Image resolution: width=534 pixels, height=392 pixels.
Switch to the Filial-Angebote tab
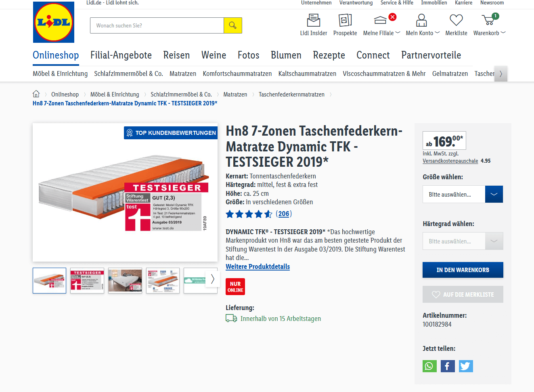(x=121, y=55)
